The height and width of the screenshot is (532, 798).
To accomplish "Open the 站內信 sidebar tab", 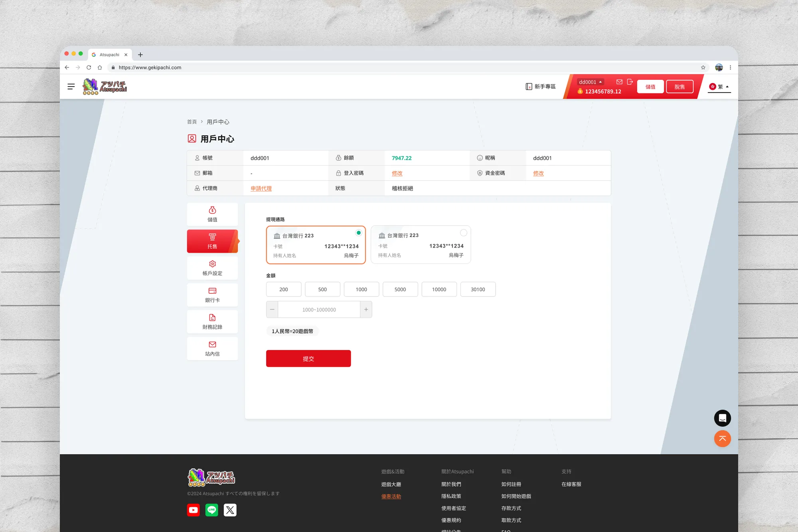I will click(212, 348).
